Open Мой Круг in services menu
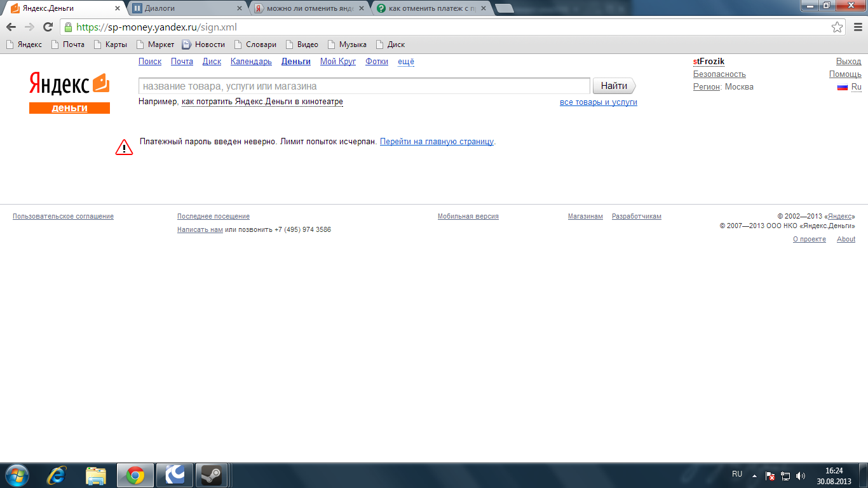This screenshot has height=488, width=868. pos(338,62)
